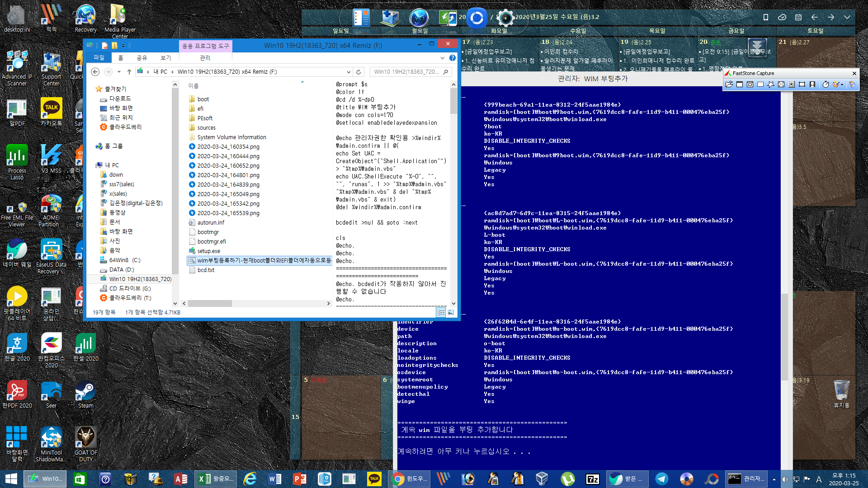
Task: Select autorun.inf file in explorer
Action: (211, 222)
